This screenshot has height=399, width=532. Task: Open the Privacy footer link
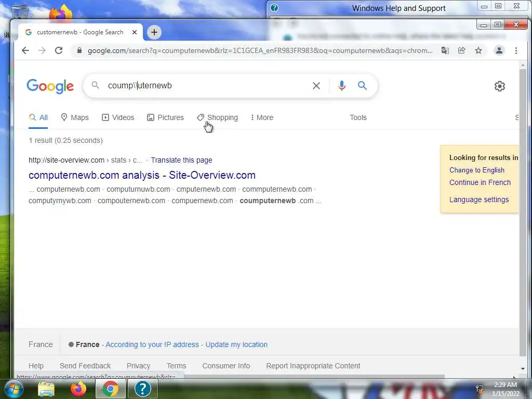pos(138,366)
